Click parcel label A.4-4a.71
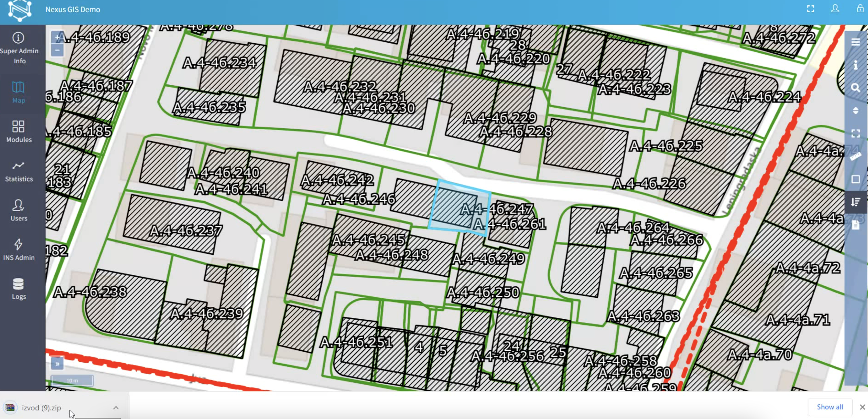This screenshot has height=419, width=868. pyautogui.click(x=797, y=320)
